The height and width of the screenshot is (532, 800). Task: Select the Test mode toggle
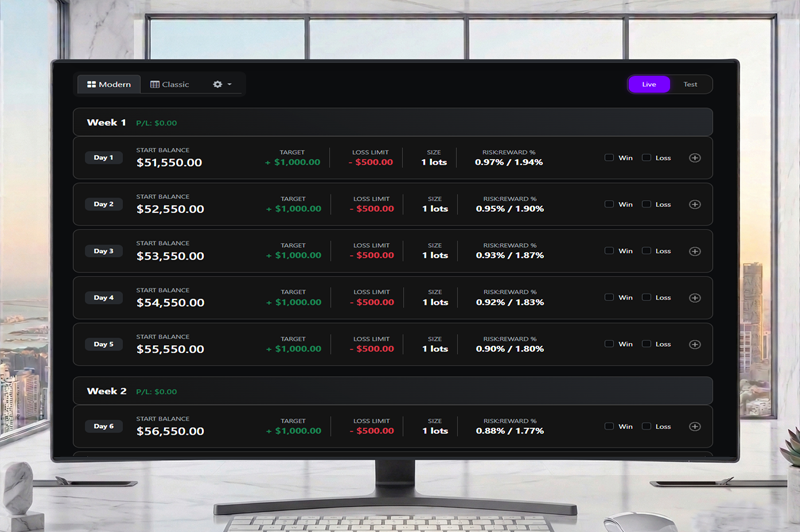[690, 84]
